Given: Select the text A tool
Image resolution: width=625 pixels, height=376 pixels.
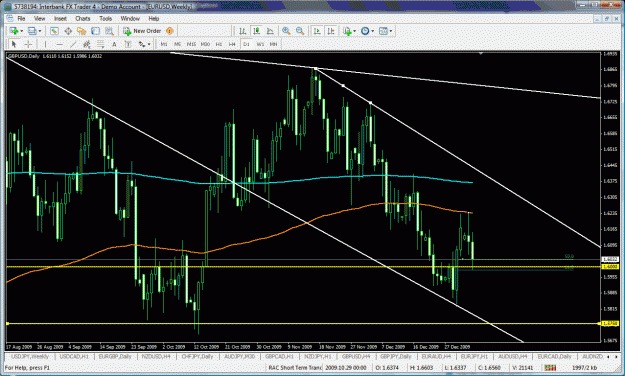Looking at the screenshot, I should 114,44.
